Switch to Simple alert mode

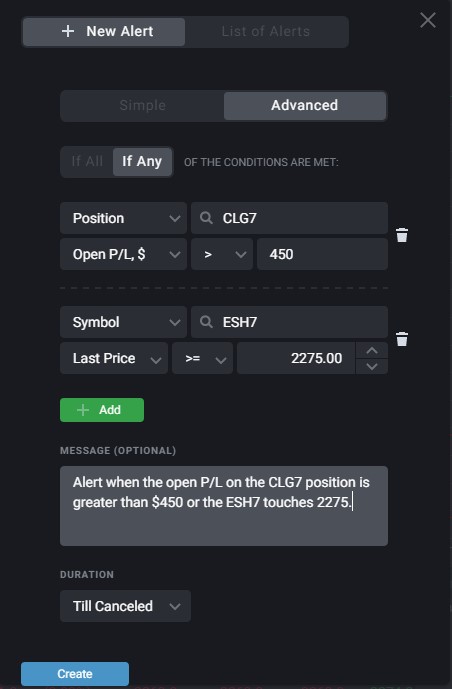142,105
